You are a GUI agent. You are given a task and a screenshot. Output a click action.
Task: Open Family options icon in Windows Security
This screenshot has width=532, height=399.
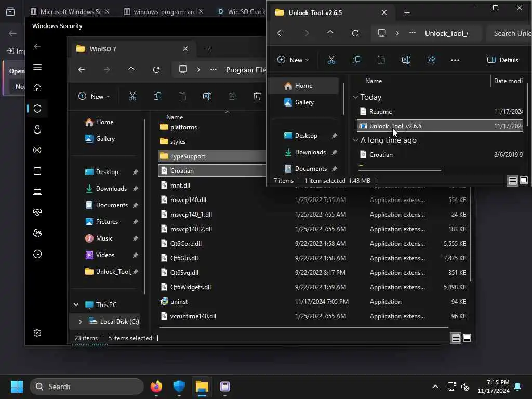coord(37,233)
